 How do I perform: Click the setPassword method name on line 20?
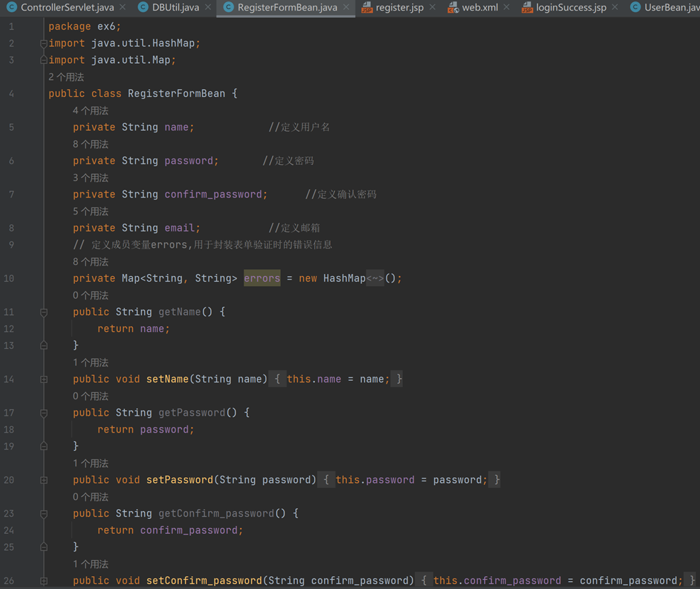coord(180,479)
